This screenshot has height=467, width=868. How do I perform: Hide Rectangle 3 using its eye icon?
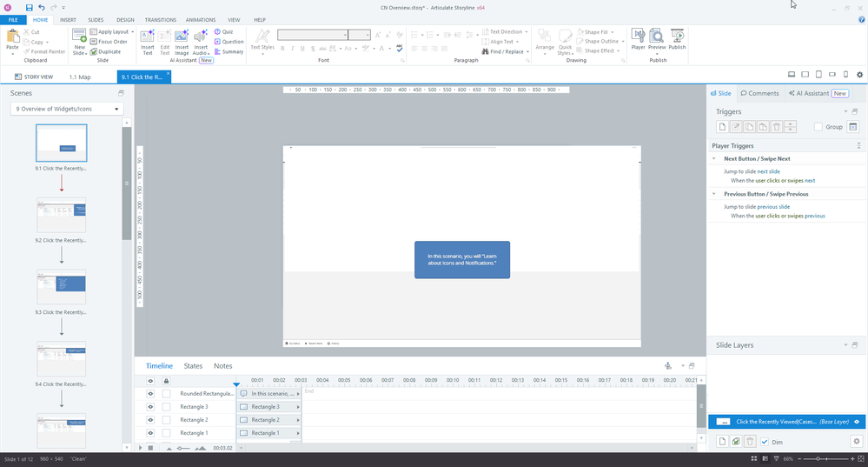point(149,407)
